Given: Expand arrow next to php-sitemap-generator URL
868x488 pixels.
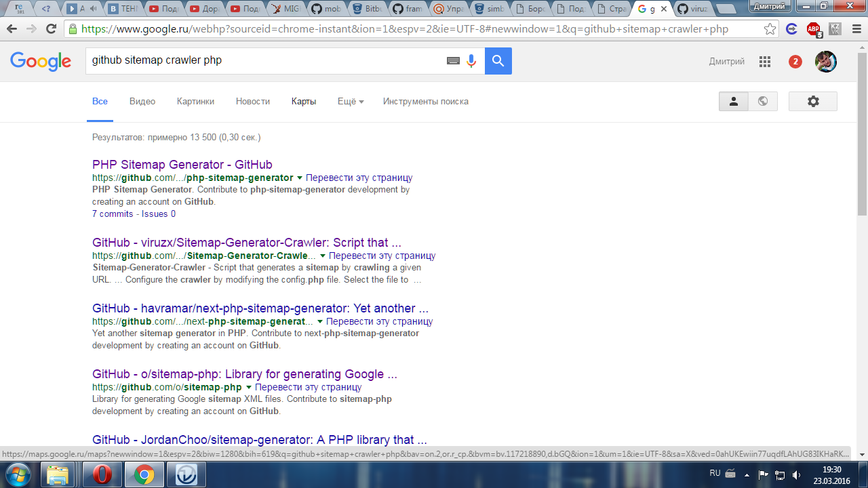Looking at the screenshot, I should point(299,178).
